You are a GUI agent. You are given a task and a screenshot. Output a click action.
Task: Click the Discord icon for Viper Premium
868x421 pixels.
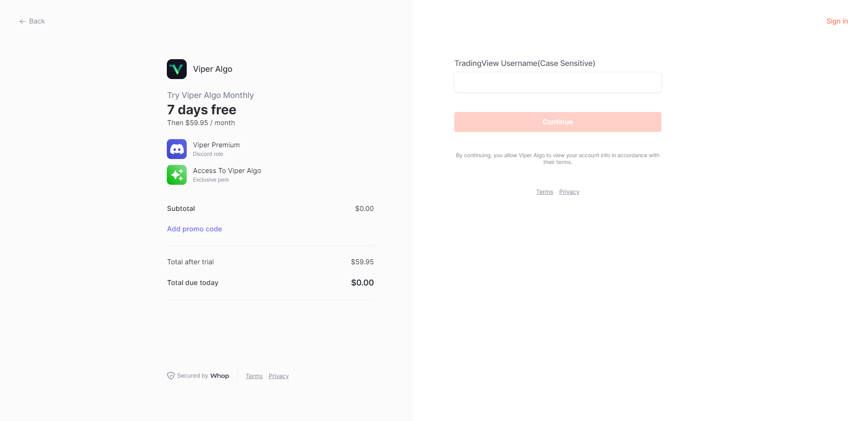177,149
